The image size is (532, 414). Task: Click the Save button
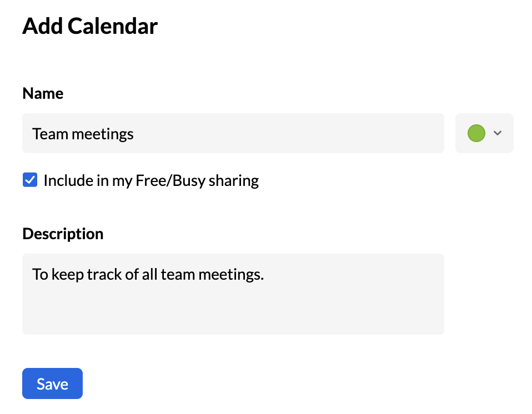tap(52, 383)
